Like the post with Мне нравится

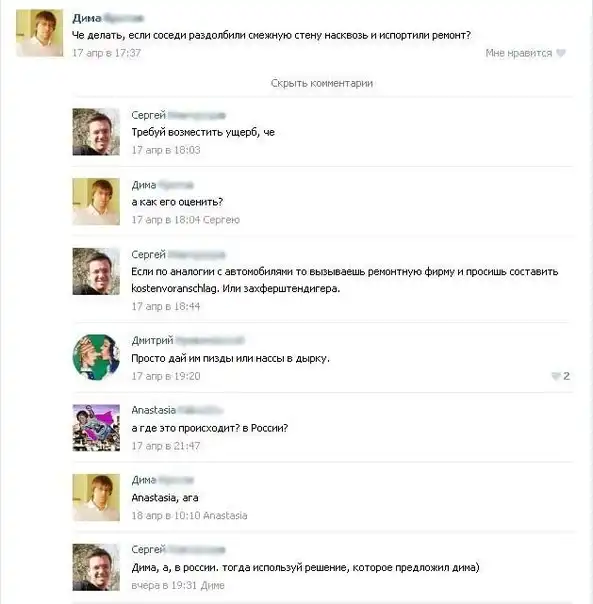click(519, 53)
